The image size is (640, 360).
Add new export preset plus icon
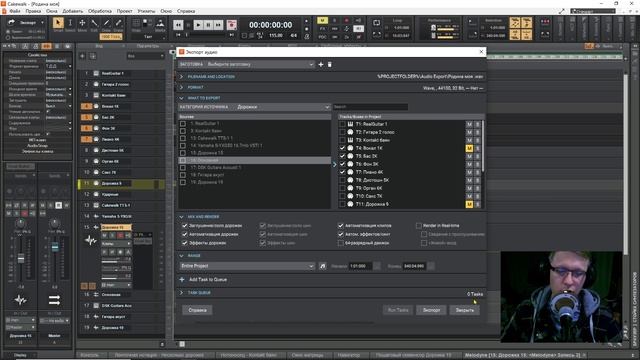click(x=321, y=64)
